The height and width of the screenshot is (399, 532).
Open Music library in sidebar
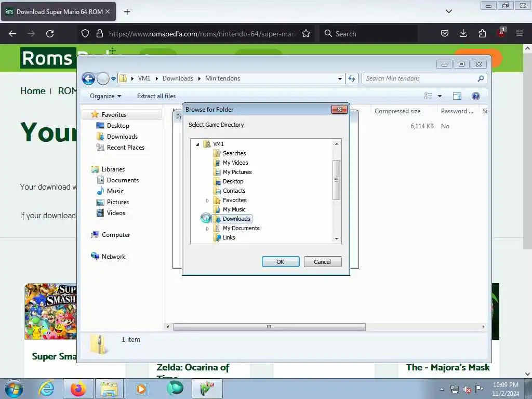click(x=115, y=191)
